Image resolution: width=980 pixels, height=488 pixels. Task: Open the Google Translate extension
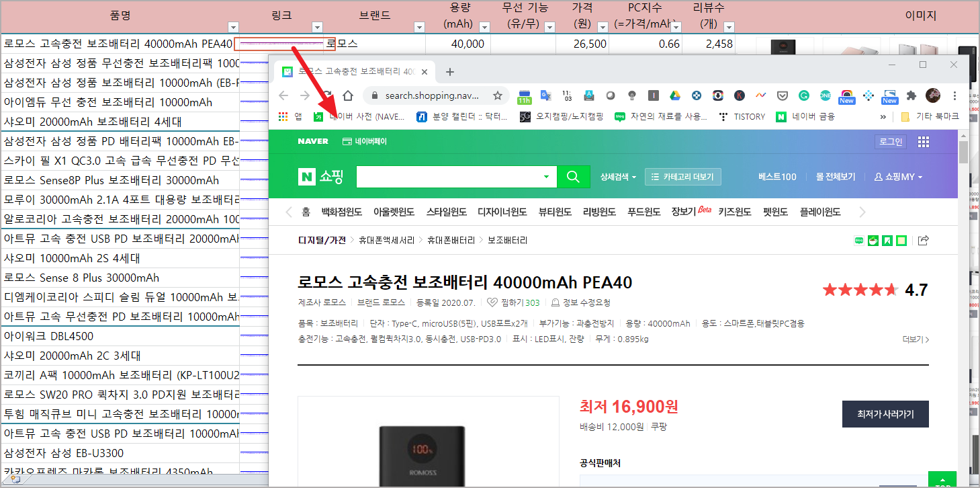[x=545, y=95]
